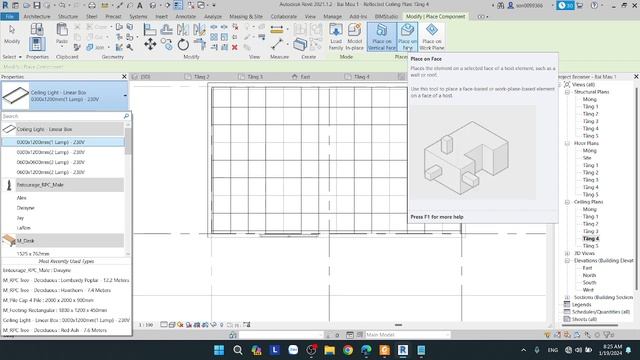Expand the 3D Views tree node
640x360 pixels.
pyautogui.click(x=567, y=253)
